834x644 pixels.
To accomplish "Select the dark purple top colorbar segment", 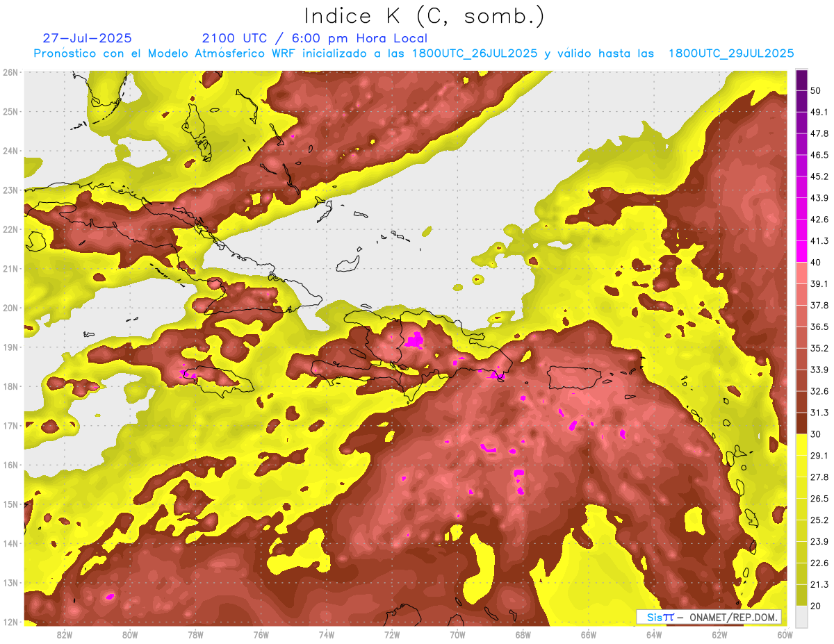I will click(801, 80).
